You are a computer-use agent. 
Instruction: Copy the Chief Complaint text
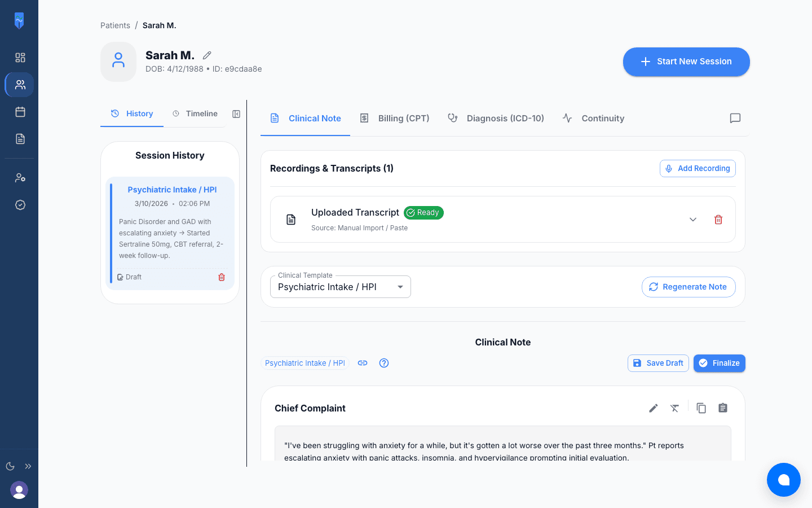(x=701, y=408)
